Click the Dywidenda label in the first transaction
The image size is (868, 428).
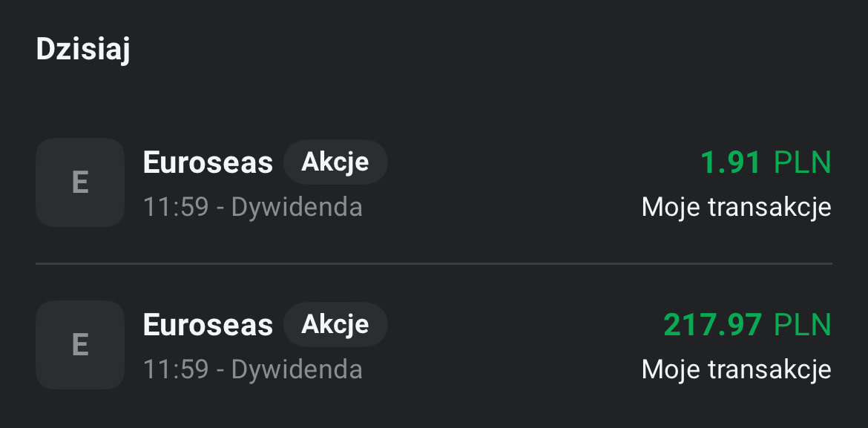point(297,207)
